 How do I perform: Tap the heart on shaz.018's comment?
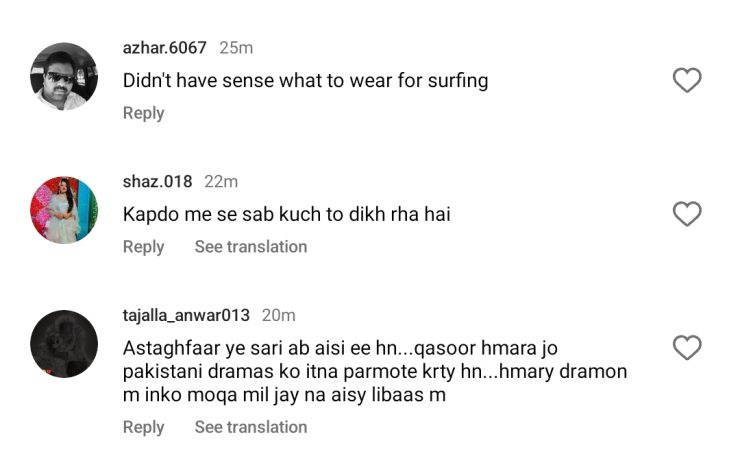[x=686, y=214]
